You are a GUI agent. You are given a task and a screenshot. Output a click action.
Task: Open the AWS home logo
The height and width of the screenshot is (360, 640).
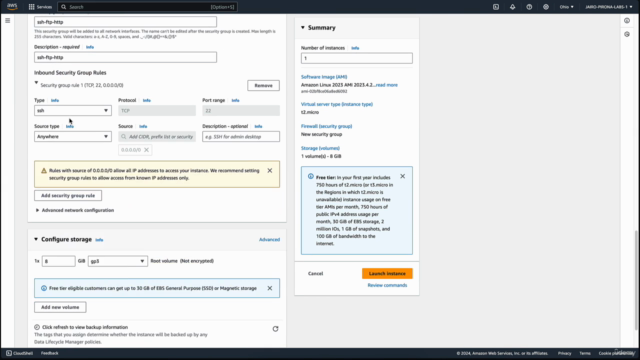(x=12, y=6)
